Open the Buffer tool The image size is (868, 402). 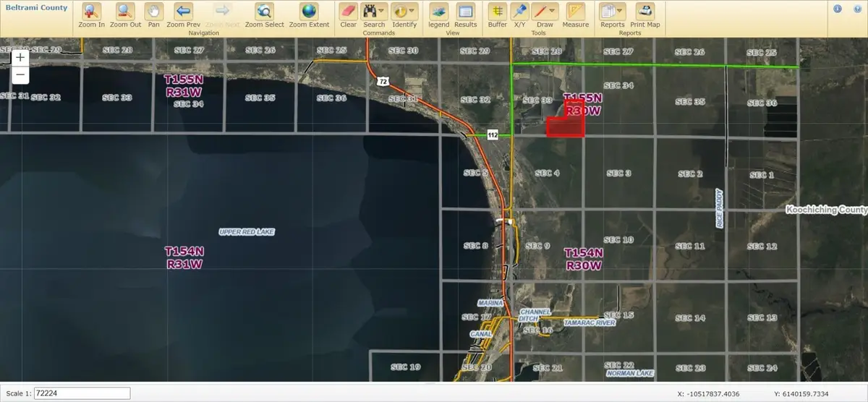[x=497, y=12]
